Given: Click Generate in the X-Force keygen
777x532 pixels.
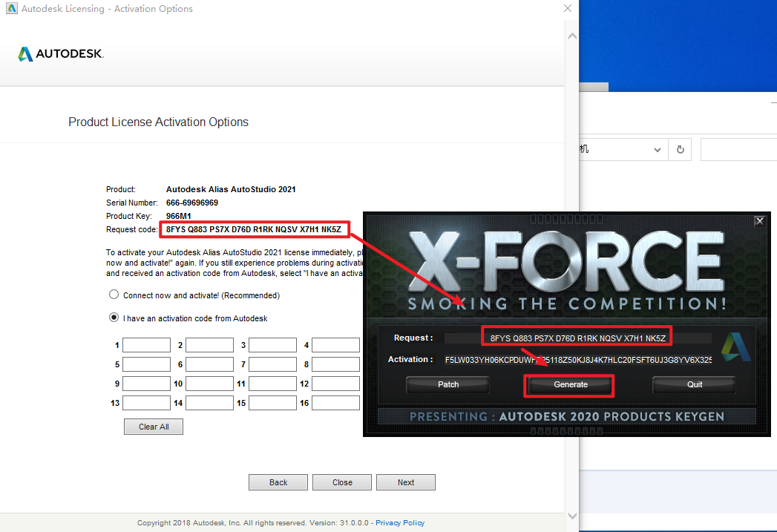Looking at the screenshot, I should tap(571, 384).
